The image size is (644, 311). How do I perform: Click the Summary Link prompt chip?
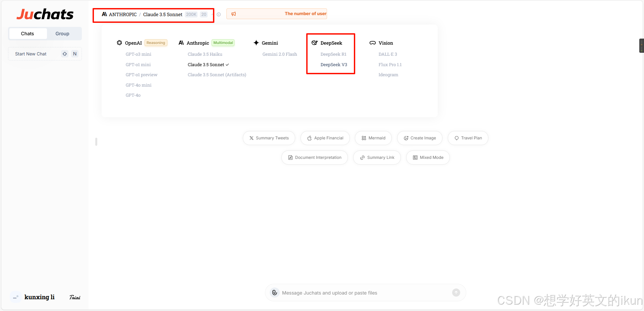377,158
